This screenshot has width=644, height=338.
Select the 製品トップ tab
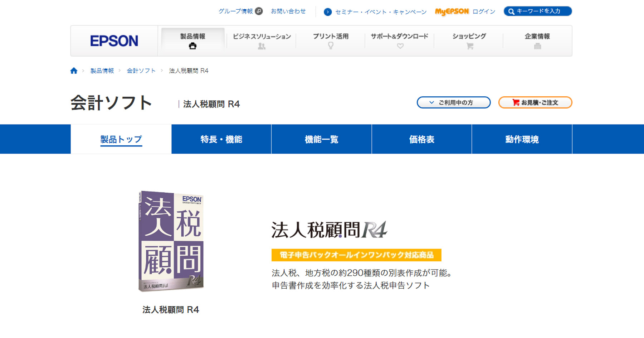click(x=121, y=139)
